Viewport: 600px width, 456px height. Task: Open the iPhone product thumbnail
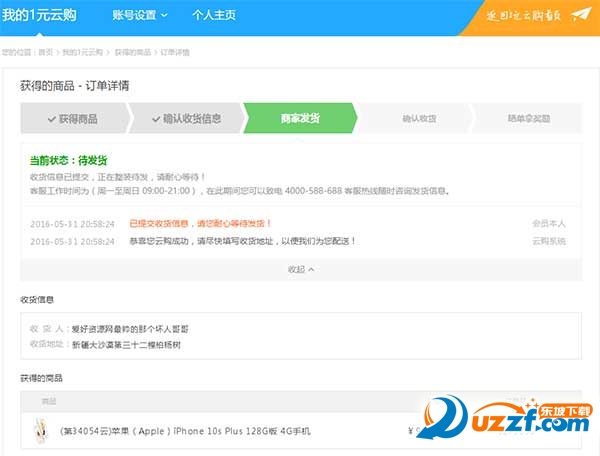click(x=41, y=431)
